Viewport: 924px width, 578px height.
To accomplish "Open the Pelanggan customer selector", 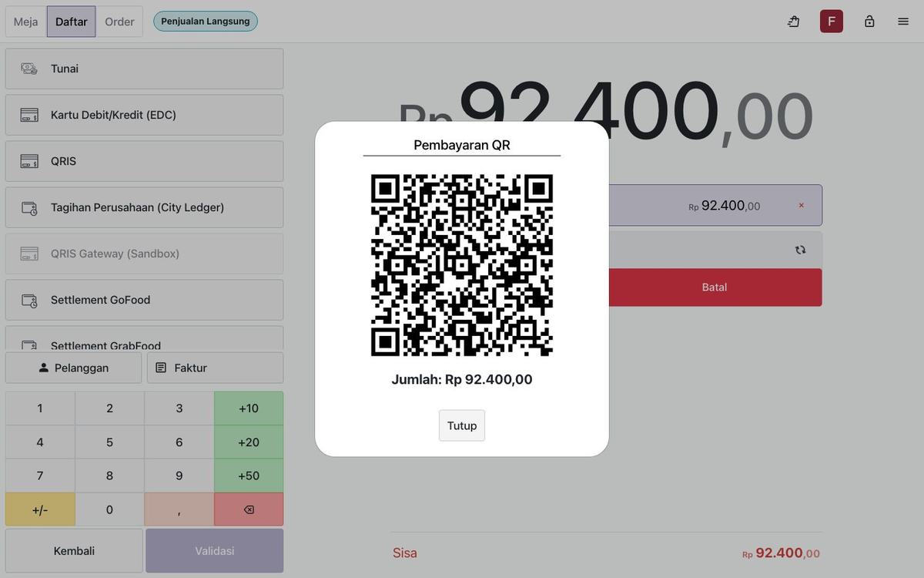I will [x=74, y=368].
